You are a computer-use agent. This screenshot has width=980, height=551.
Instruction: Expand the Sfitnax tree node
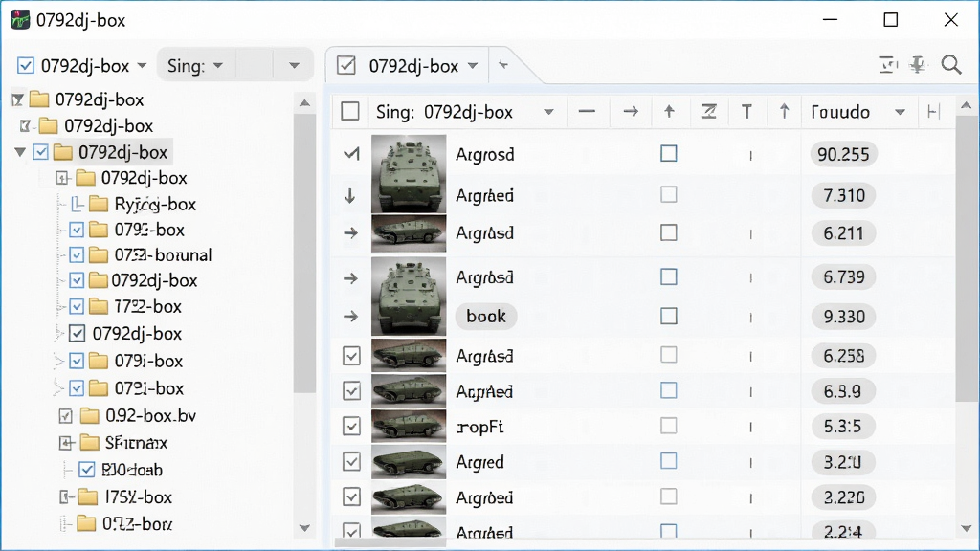coord(66,443)
